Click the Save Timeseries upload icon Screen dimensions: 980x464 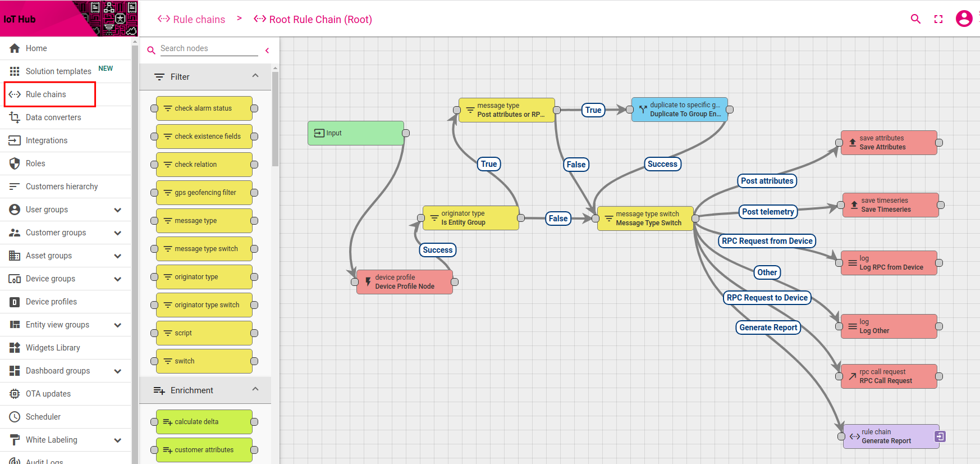pos(854,205)
